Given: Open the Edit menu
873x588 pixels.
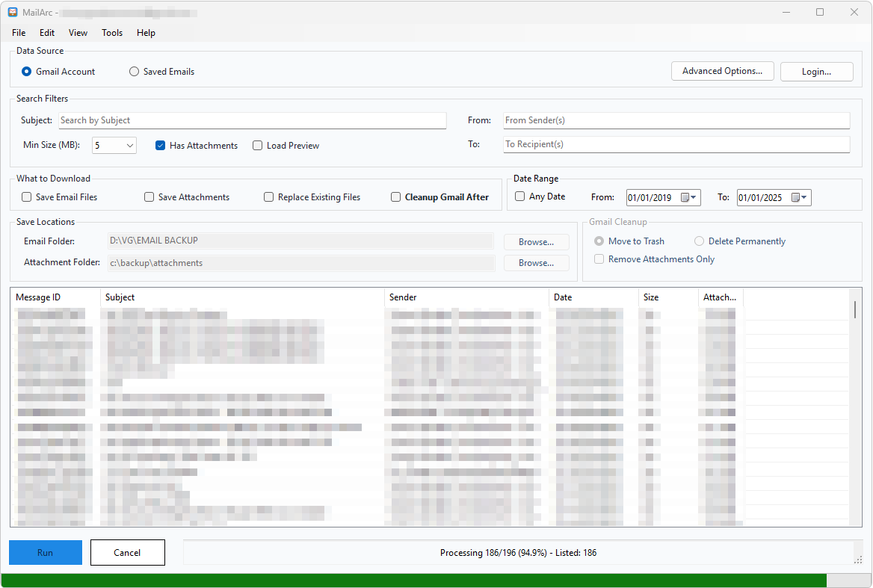Looking at the screenshot, I should (x=47, y=33).
